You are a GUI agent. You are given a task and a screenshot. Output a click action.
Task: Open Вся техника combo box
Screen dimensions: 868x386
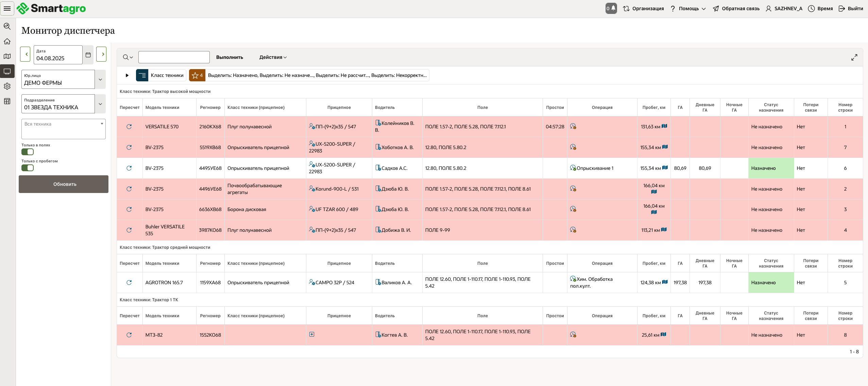(x=64, y=129)
